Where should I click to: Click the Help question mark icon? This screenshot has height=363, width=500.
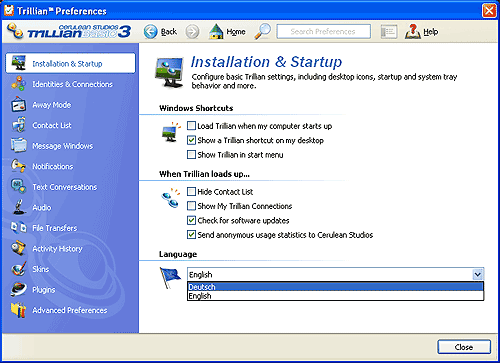point(413,32)
